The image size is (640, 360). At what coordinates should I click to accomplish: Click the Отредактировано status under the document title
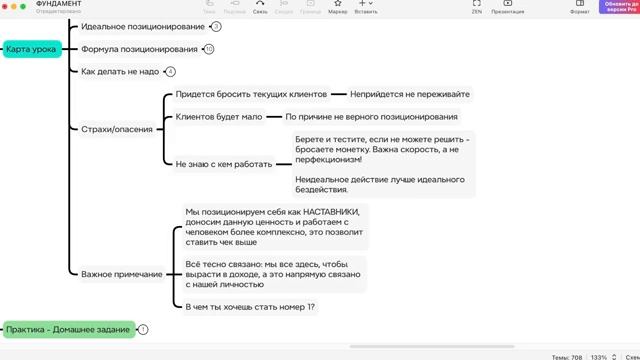58,11
